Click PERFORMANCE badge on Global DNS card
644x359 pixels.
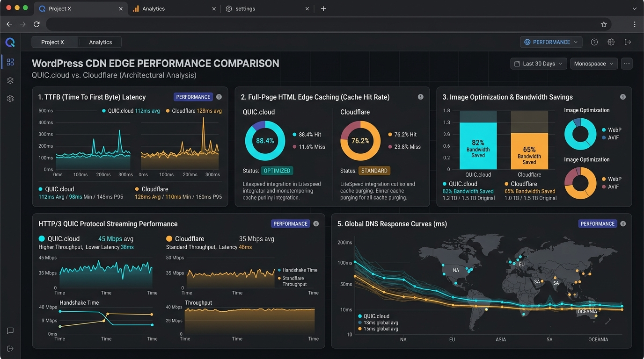tap(598, 223)
